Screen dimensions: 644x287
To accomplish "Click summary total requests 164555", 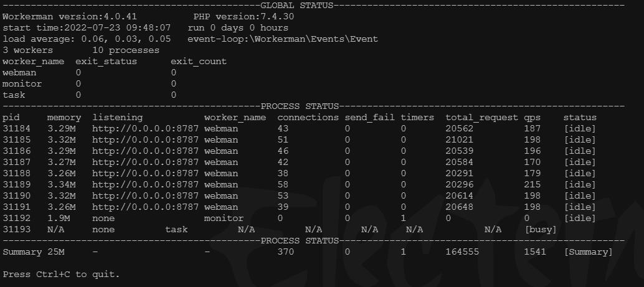I will coord(463,252).
